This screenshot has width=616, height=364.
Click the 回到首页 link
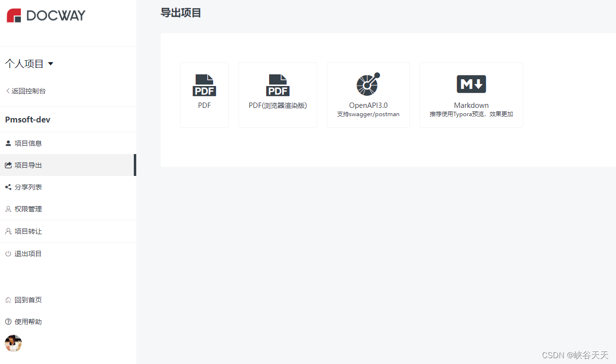(x=28, y=299)
